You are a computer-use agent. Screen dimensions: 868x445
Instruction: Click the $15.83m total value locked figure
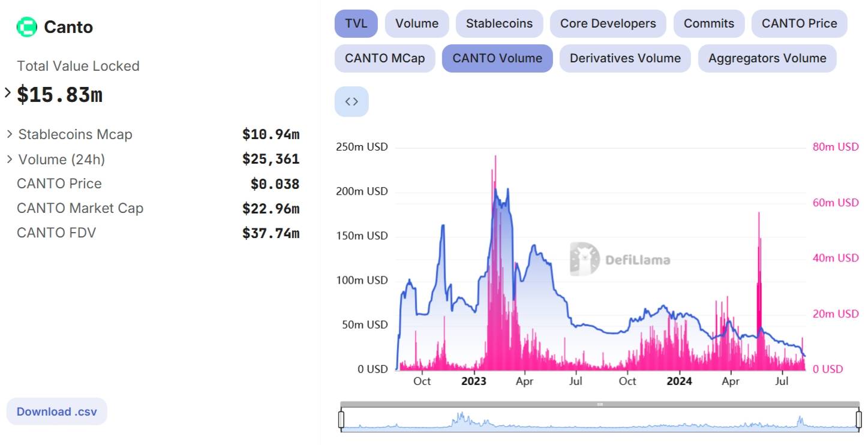59,95
